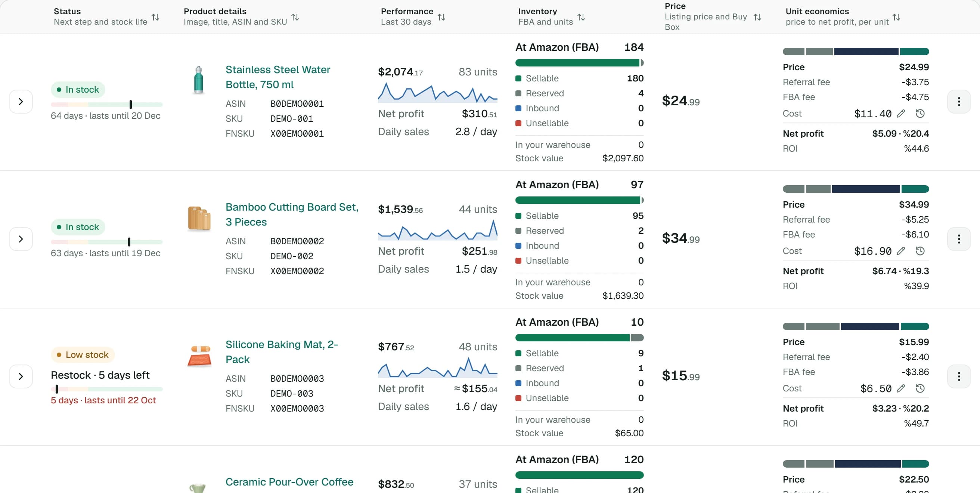Click the Silicone Baking Mat sales sparkline
The image size is (980, 493).
437,367
